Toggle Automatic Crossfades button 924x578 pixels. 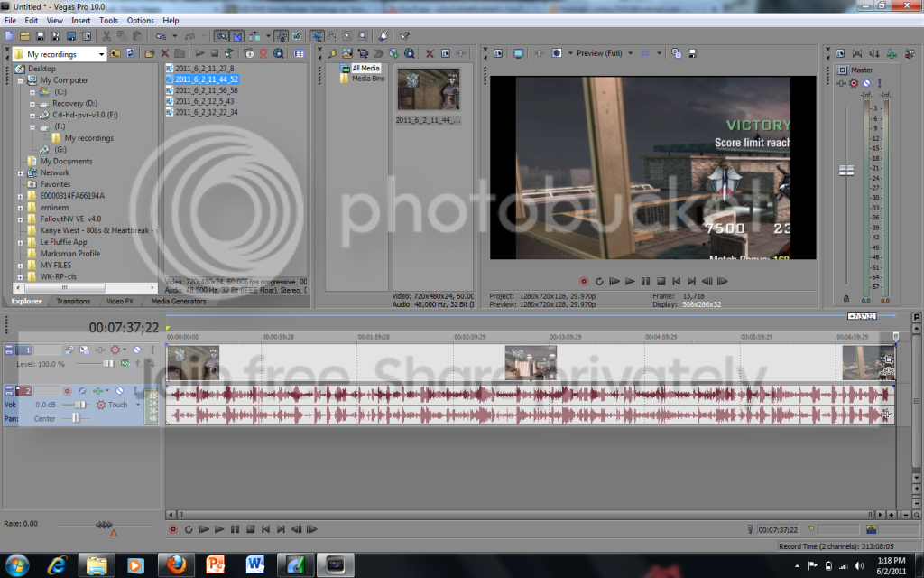237,36
